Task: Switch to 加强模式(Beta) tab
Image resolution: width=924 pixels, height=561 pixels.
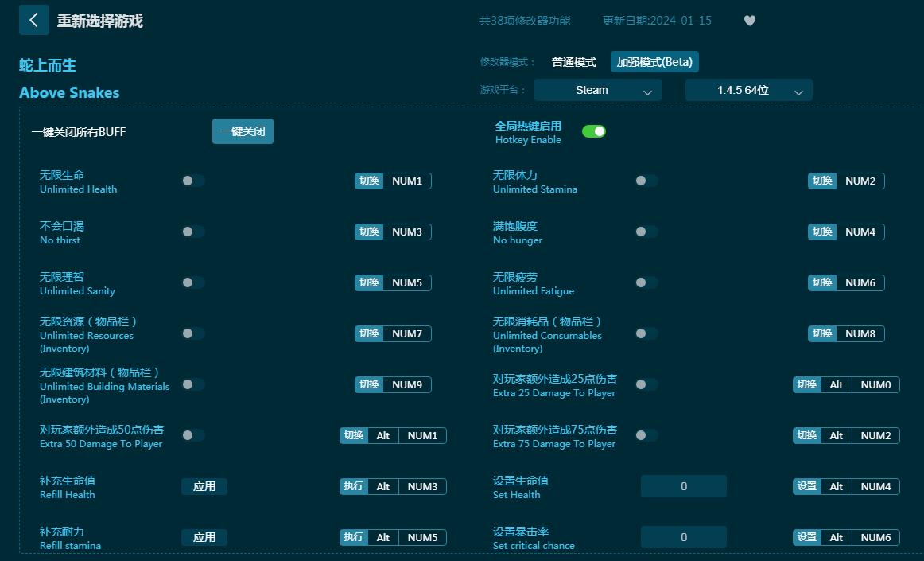Action: click(x=654, y=62)
